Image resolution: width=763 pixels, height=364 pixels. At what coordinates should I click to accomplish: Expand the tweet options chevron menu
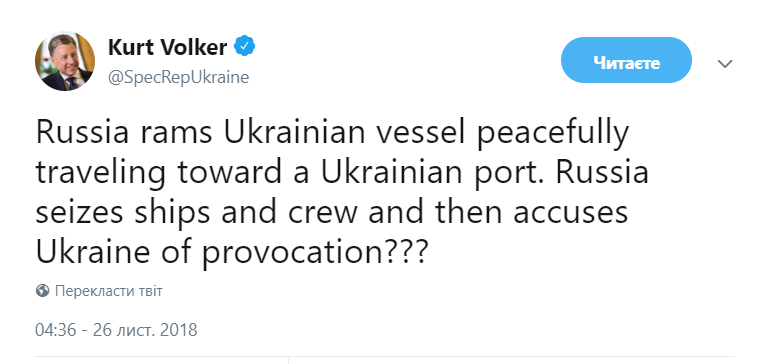pyautogui.click(x=725, y=64)
